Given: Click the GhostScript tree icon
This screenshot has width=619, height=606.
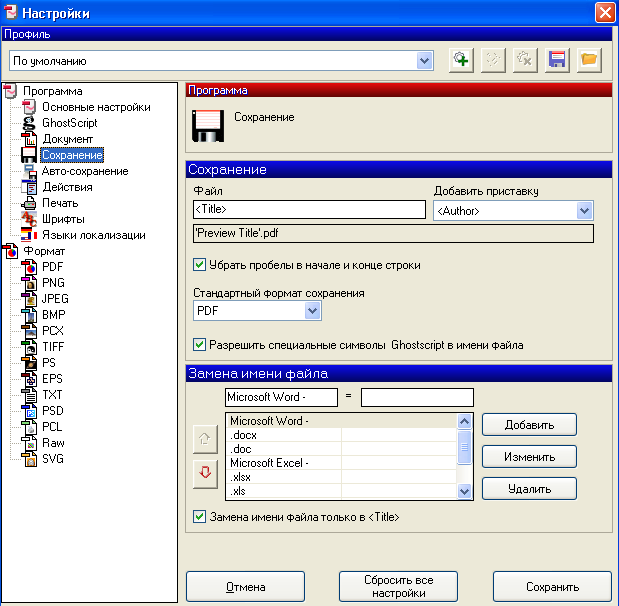Looking at the screenshot, I should pyautogui.click(x=29, y=123).
